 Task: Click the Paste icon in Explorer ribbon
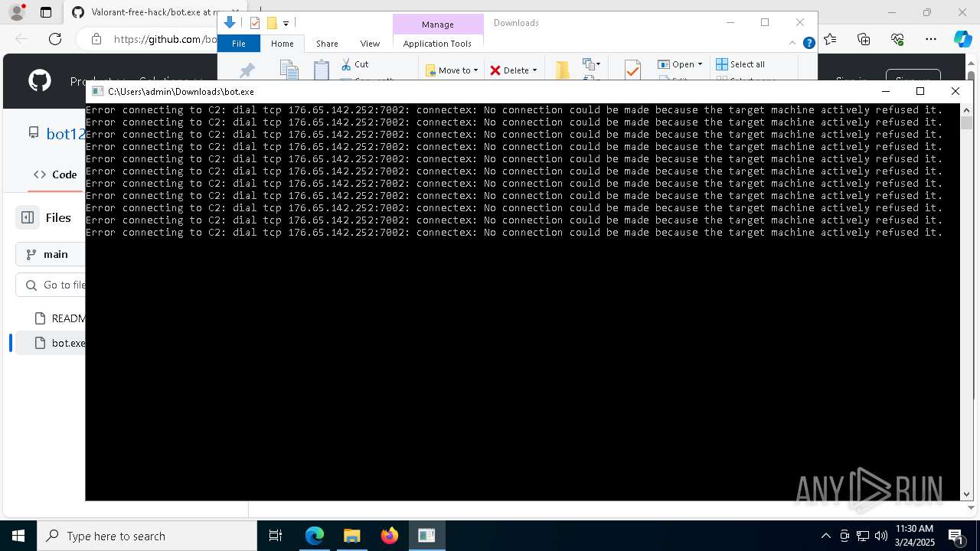(322, 70)
